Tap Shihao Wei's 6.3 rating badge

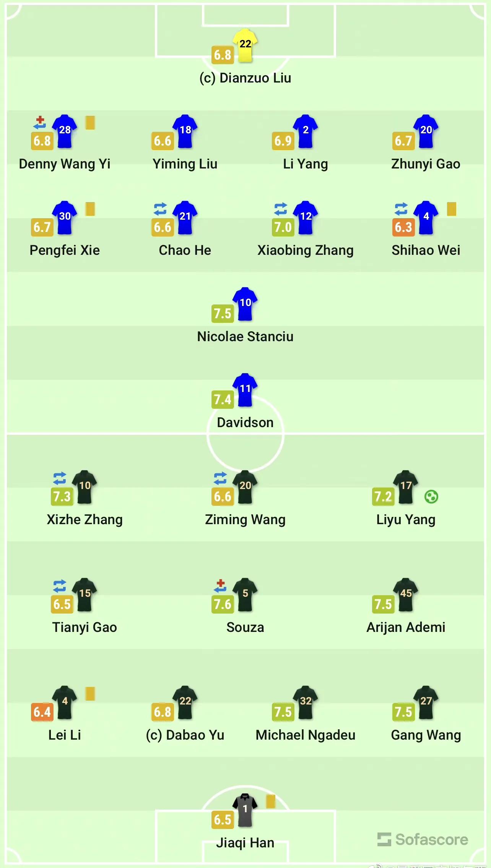coord(403,227)
